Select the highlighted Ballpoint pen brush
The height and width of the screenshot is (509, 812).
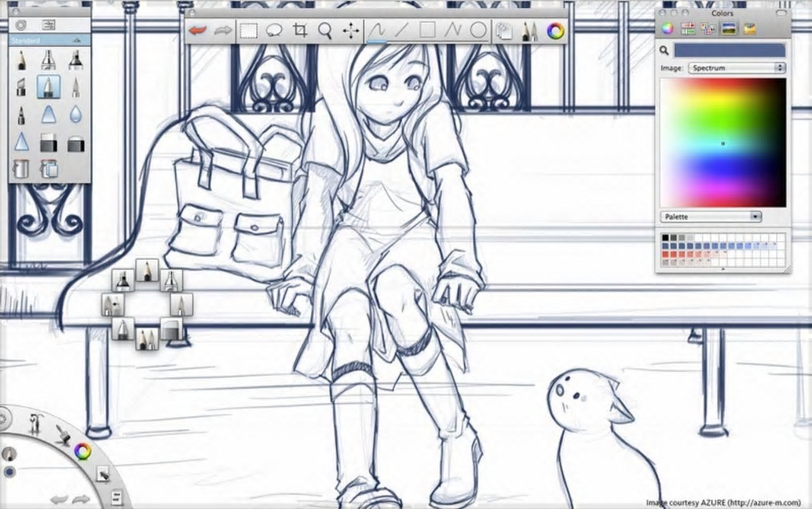coord(48,87)
